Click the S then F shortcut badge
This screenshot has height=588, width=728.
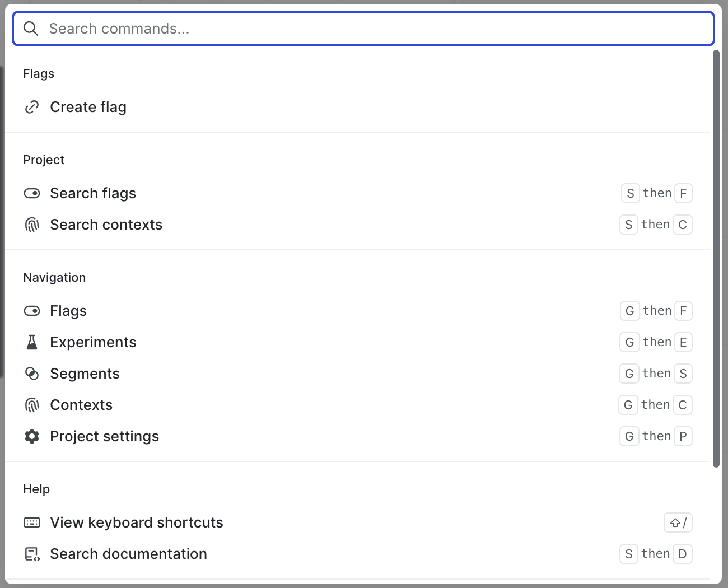(656, 193)
